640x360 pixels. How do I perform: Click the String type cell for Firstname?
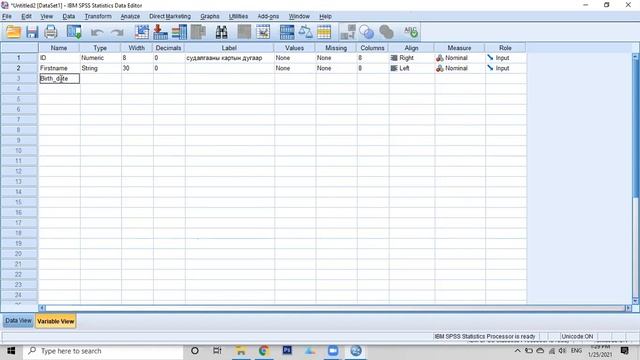[x=100, y=68]
